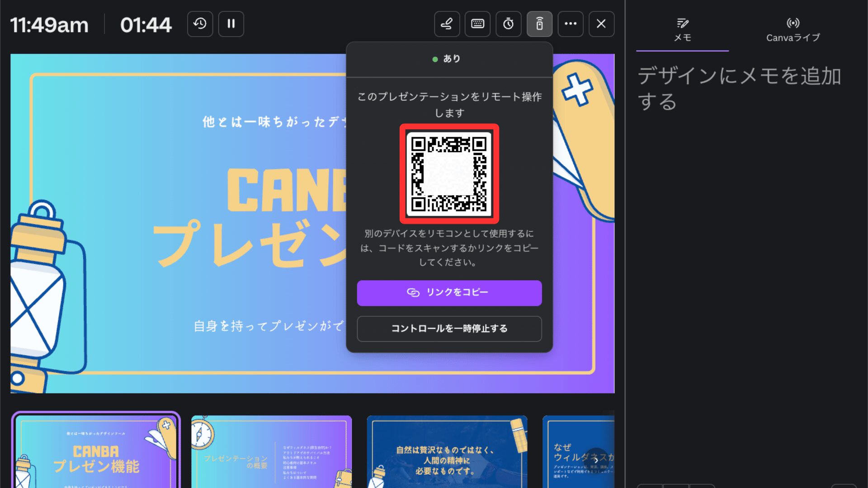The width and height of the screenshot is (868, 488).
Task: Open the Magic Shortcuts drawing icon
Action: (x=447, y=24)
